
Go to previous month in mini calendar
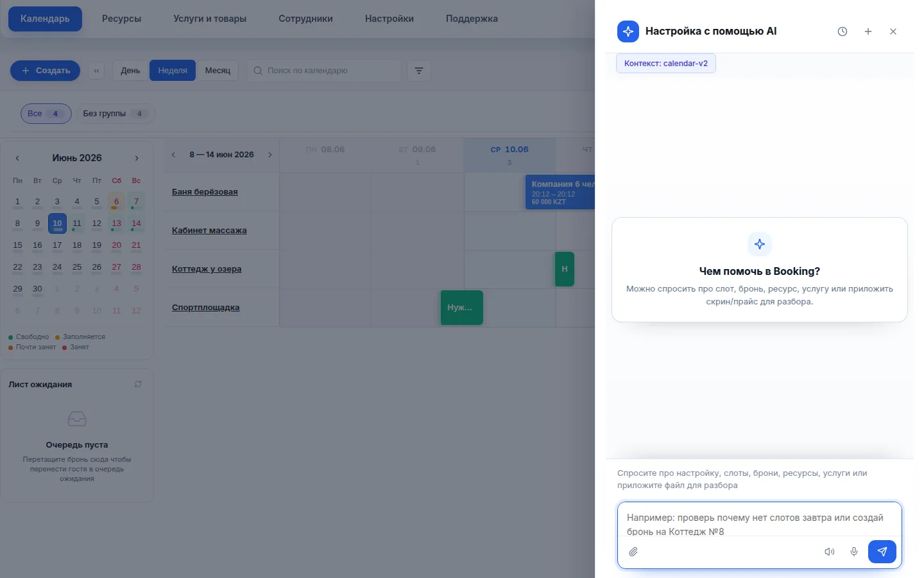pyautogui.click(x=17, y=158)
